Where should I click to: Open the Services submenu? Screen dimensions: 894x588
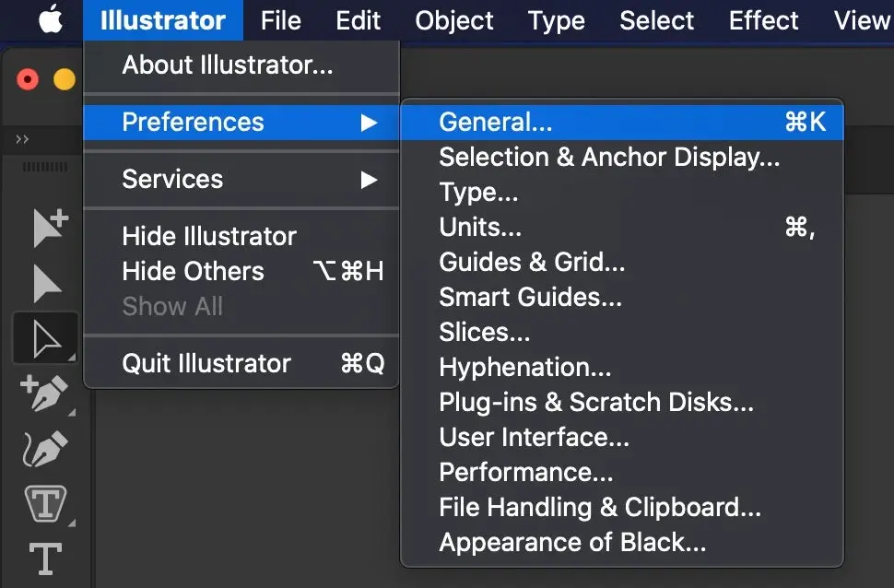click(x=172, y=179)
